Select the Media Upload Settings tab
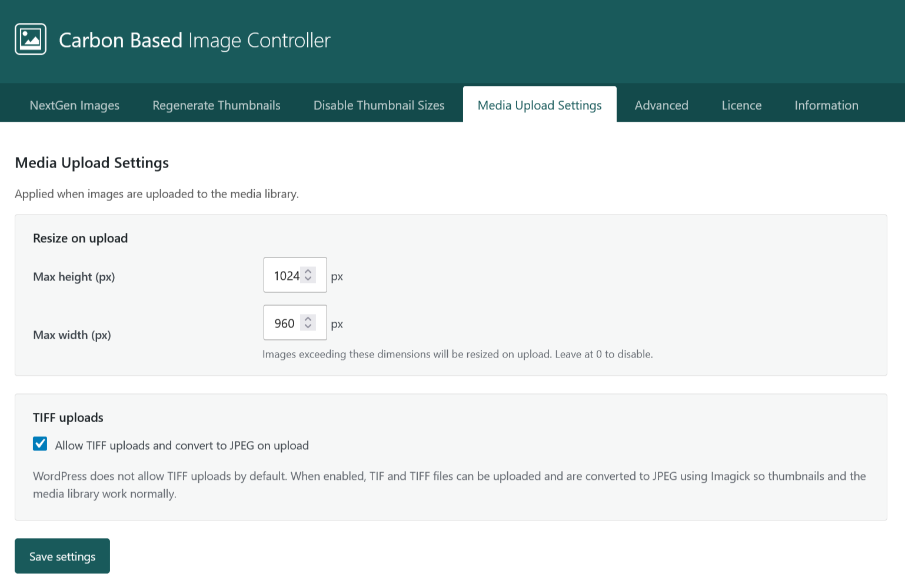 540,105
